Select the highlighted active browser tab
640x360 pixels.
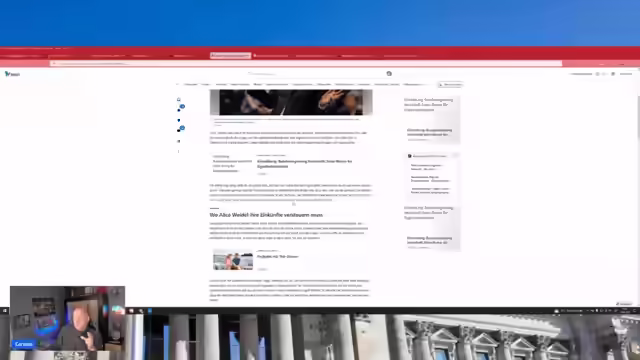point(230,56)
